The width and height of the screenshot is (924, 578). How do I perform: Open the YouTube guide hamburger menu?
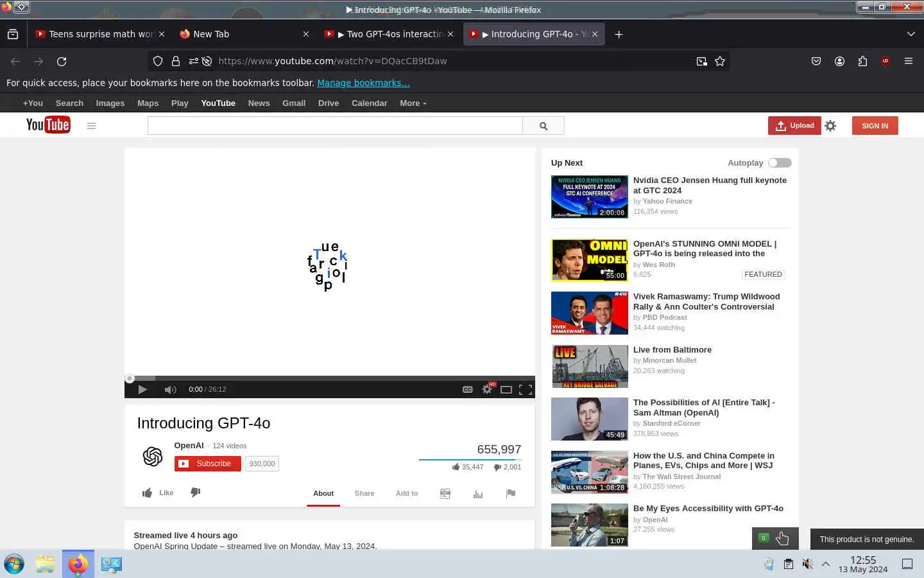(x=91, y=126)
